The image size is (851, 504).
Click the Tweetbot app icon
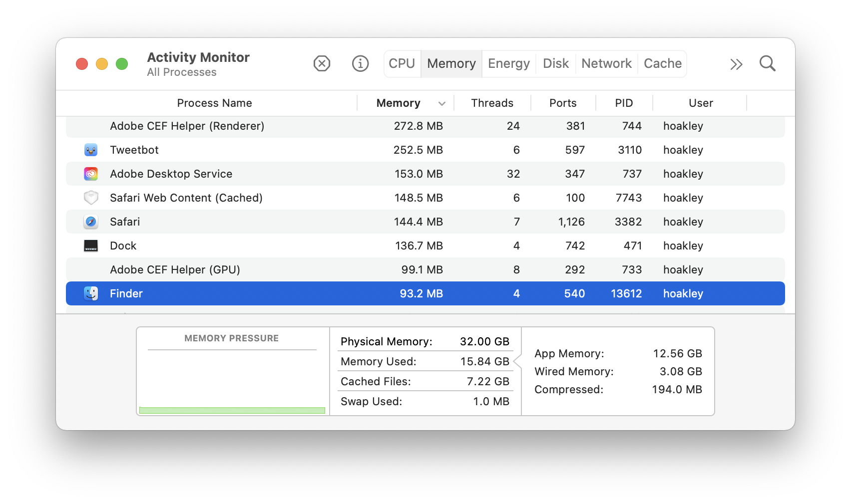[x=91, y=150]
